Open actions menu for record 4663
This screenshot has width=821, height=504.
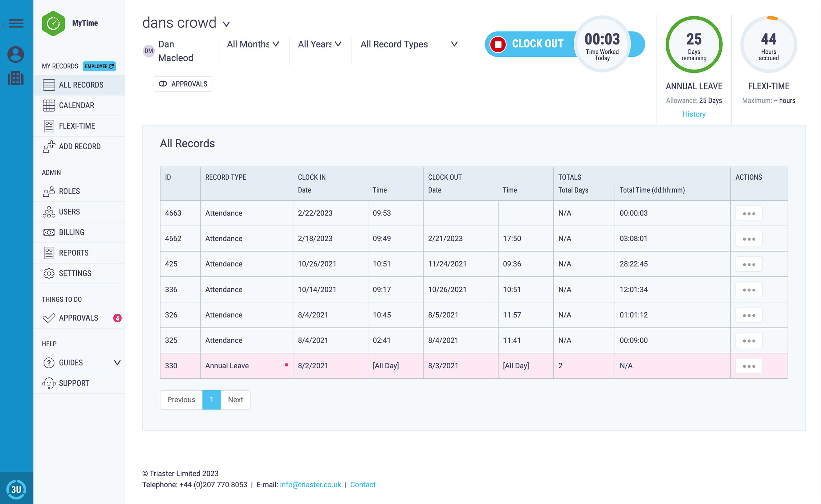(x=749, y=214)
